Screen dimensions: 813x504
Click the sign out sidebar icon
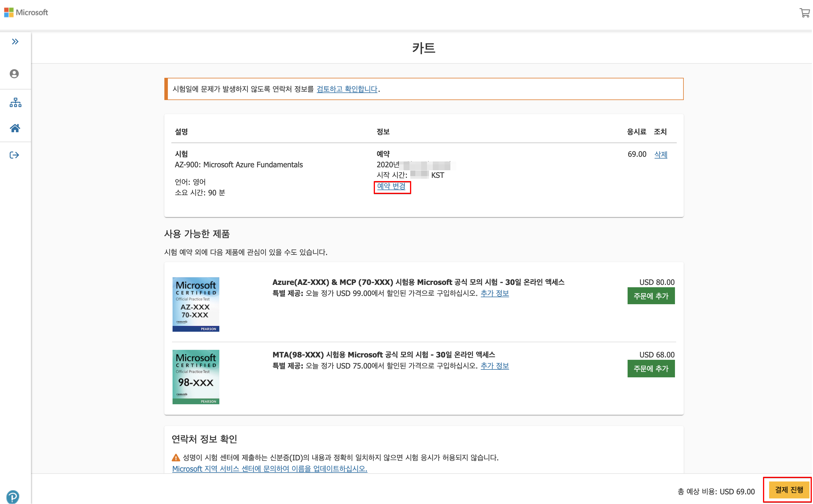[x=14, y=155]
